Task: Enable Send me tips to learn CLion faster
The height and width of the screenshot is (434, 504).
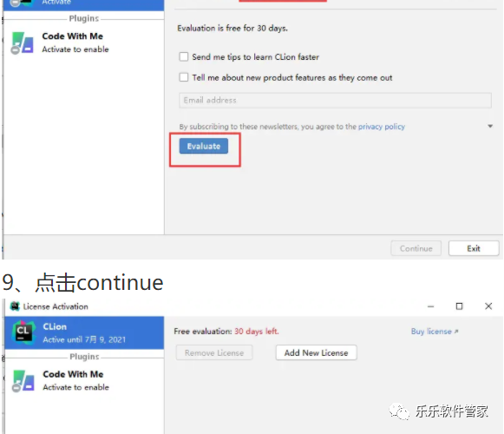Action: click(x=184, y=57)
